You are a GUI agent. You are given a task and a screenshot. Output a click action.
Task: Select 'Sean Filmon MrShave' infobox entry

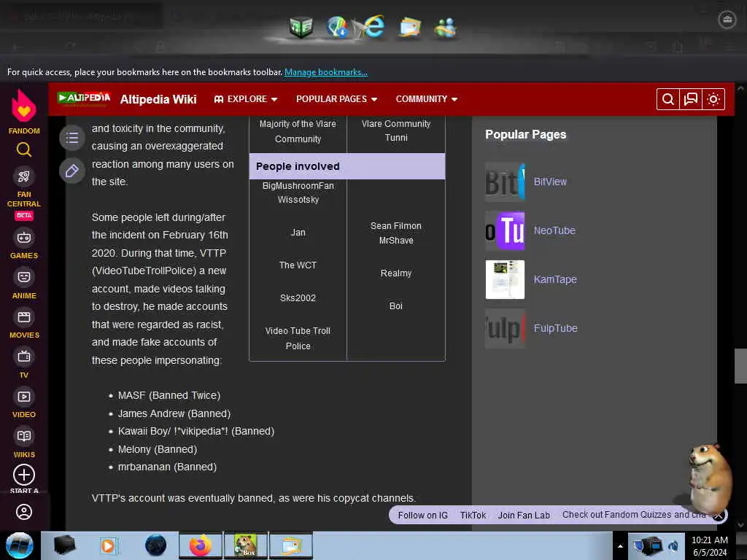pos(396,233)
